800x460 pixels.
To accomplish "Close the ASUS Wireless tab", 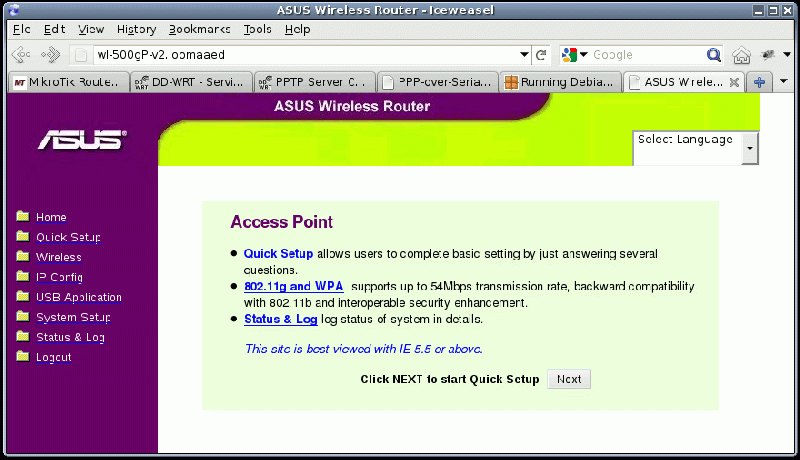I will tap(734, 82).
